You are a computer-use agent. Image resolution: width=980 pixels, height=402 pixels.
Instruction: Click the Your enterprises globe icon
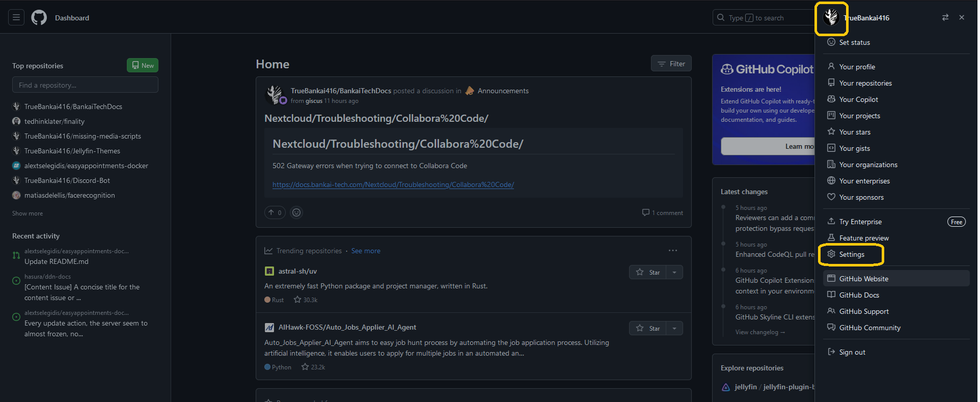(831, 181)
